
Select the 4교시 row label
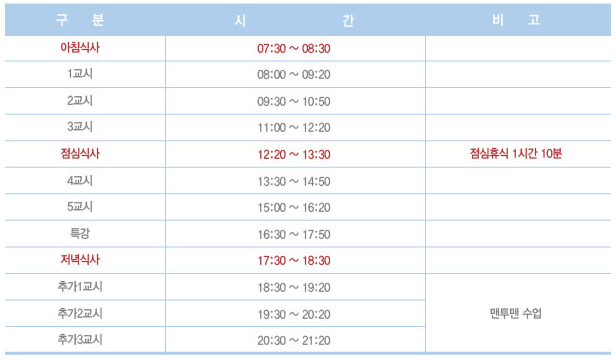coord(80,181)
